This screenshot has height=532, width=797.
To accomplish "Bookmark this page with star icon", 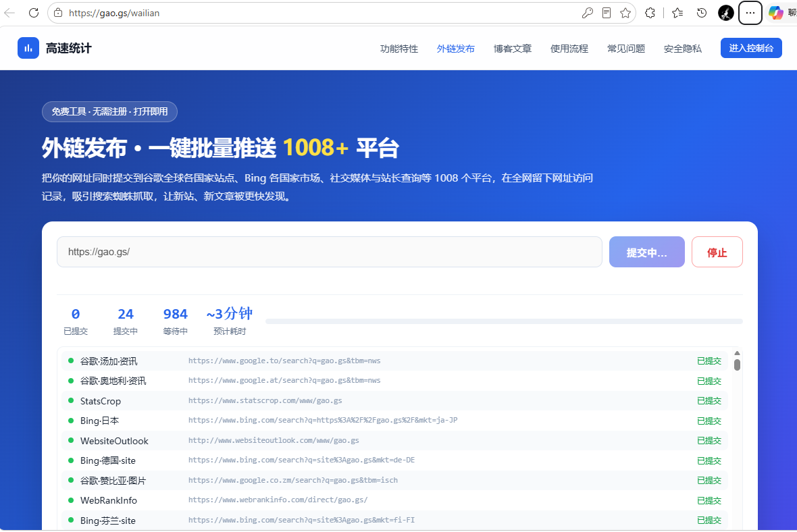I will tap(625, 13).
